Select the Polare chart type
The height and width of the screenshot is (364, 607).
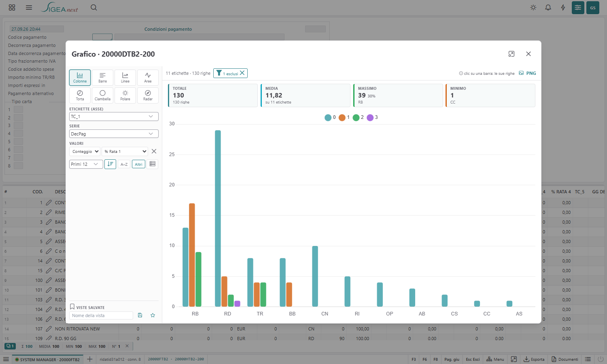[125, 95]
